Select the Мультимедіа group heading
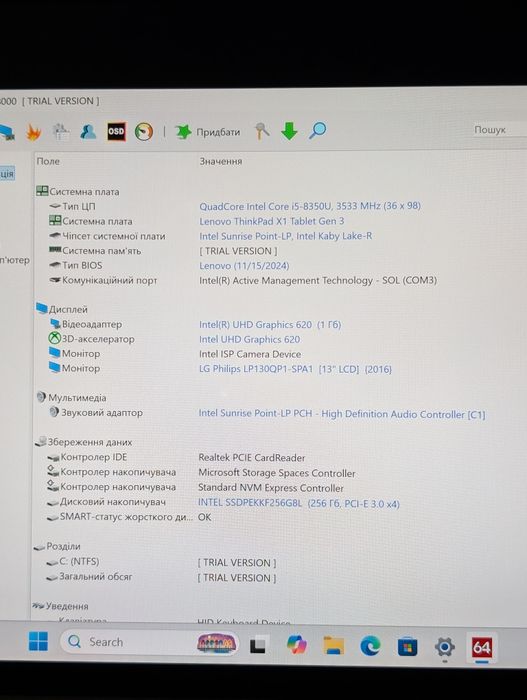 click(x=71, y=397)
